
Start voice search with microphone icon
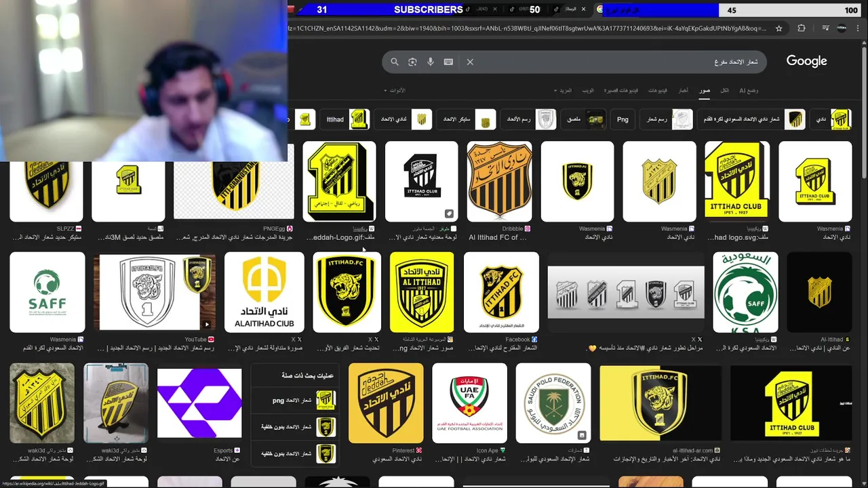click(x=430, y=62)
